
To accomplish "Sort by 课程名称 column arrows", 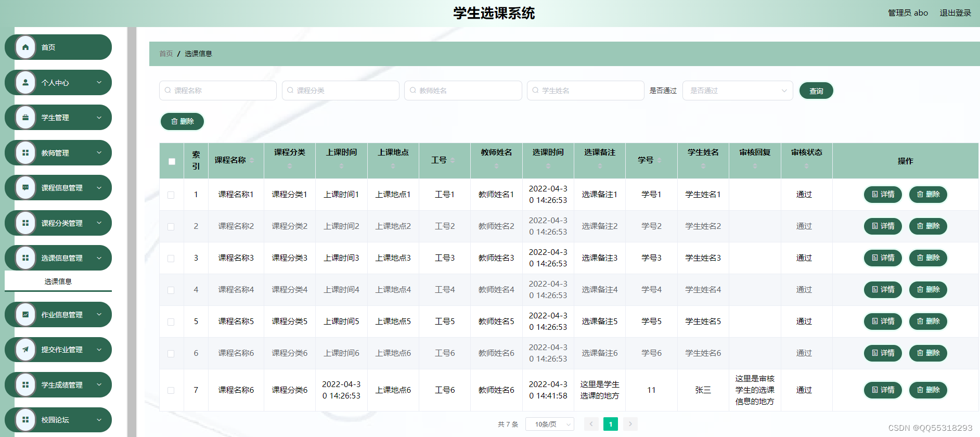I will 252,160.
